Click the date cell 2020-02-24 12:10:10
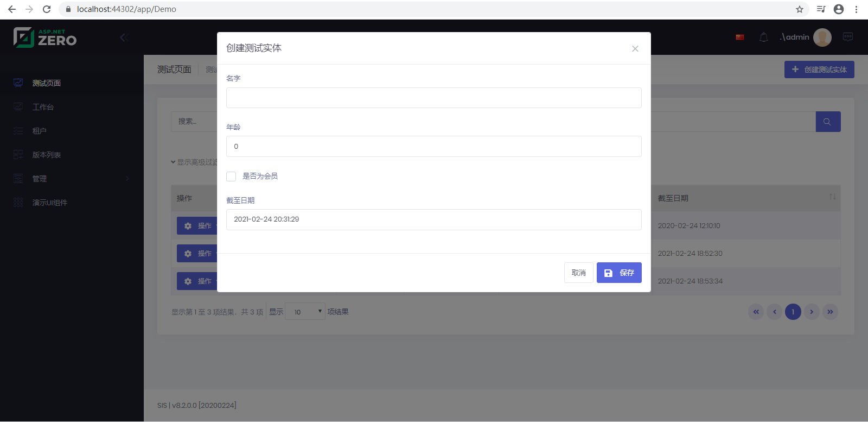 pos(689,226)
